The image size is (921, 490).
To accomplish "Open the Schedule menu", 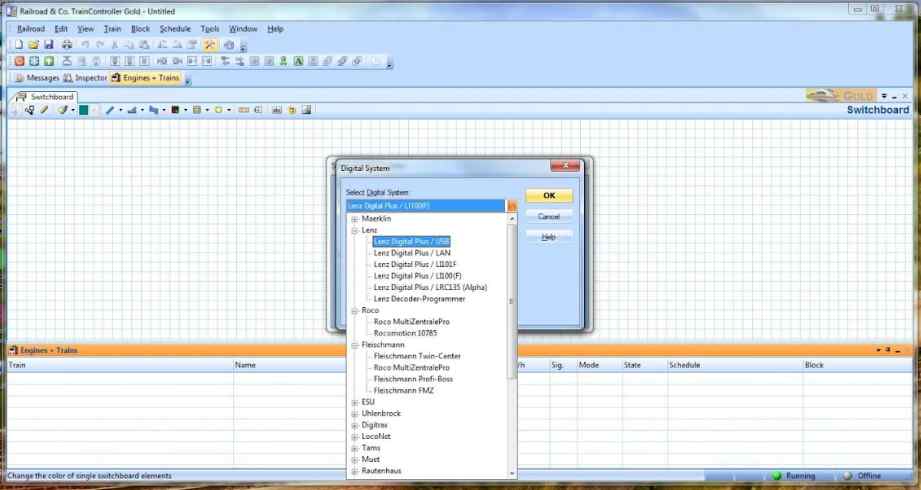I will pyautogui.click(x=175, y=29).
